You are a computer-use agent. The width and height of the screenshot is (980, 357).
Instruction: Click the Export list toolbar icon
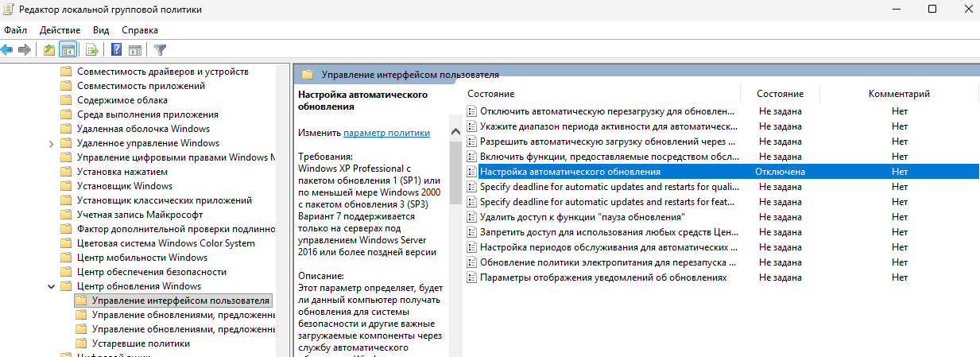[x=92, y=50]
